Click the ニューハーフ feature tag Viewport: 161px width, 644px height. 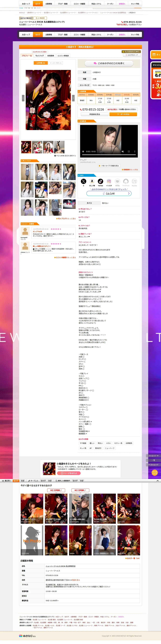point(110,448)
